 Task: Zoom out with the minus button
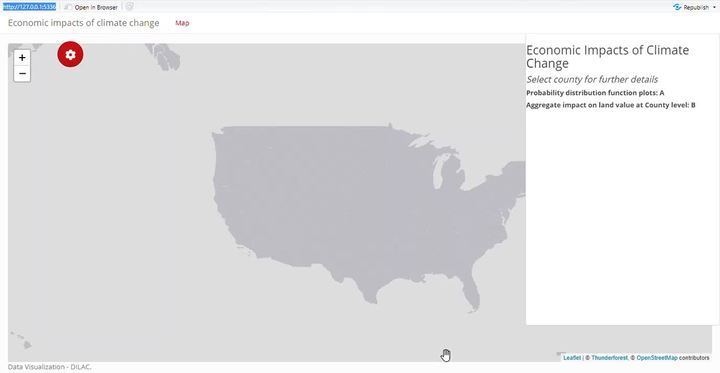point(22,73)
